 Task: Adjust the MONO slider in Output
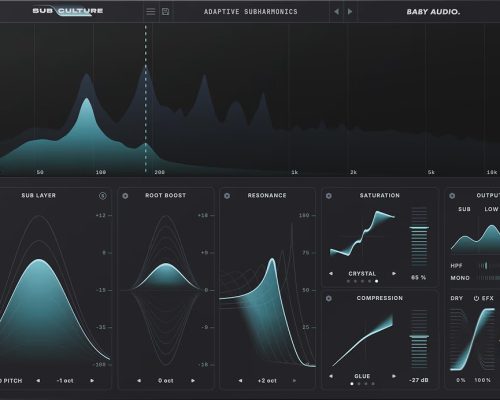(x=489, y=278)
